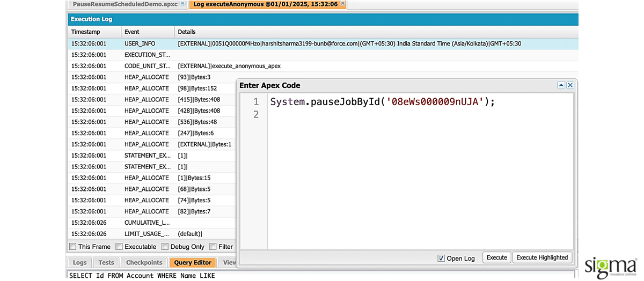This screenshot has height=281, width=644.
Task: Collapse the Enter Apex Code dialog
Action: [x=561, y=85]
